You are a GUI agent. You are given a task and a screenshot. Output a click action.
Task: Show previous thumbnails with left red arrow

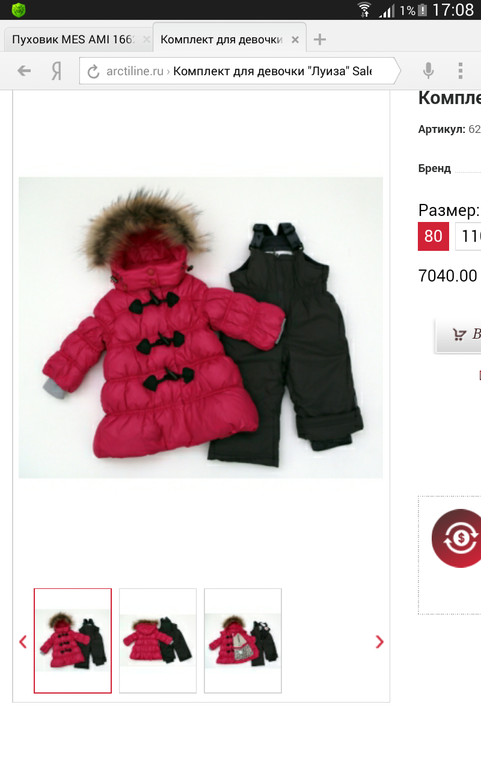23,642
